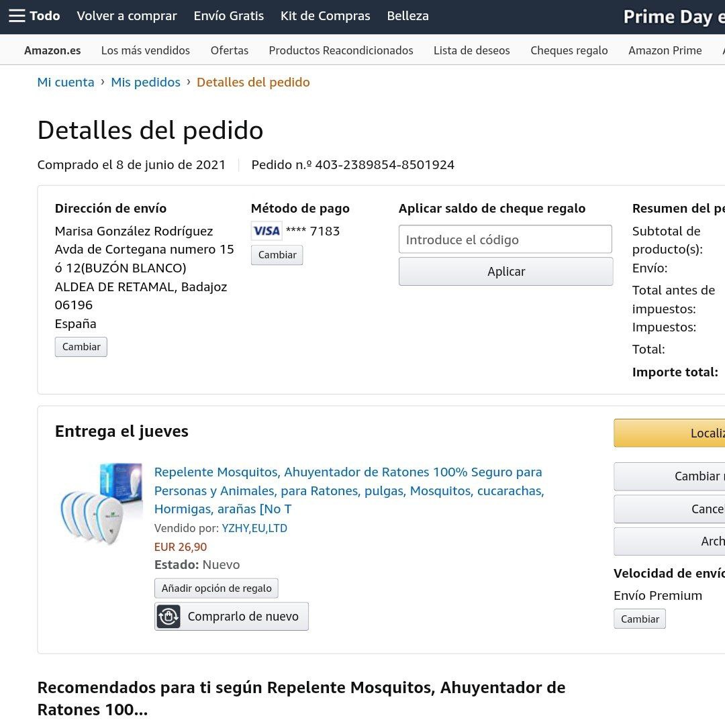Viewport: 725px width, 728px height.
Task: Open seller YZHY,EU,LTD link
Action: coord(254,528)
